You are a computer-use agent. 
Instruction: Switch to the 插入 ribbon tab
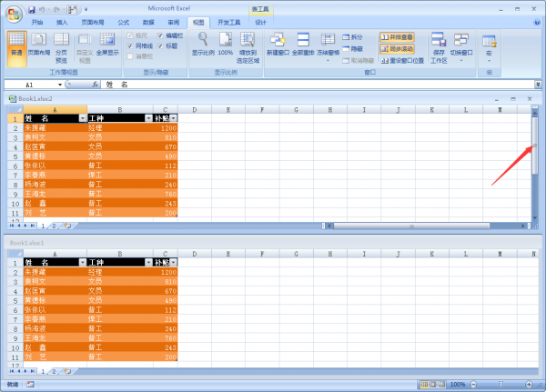point(62,22)
